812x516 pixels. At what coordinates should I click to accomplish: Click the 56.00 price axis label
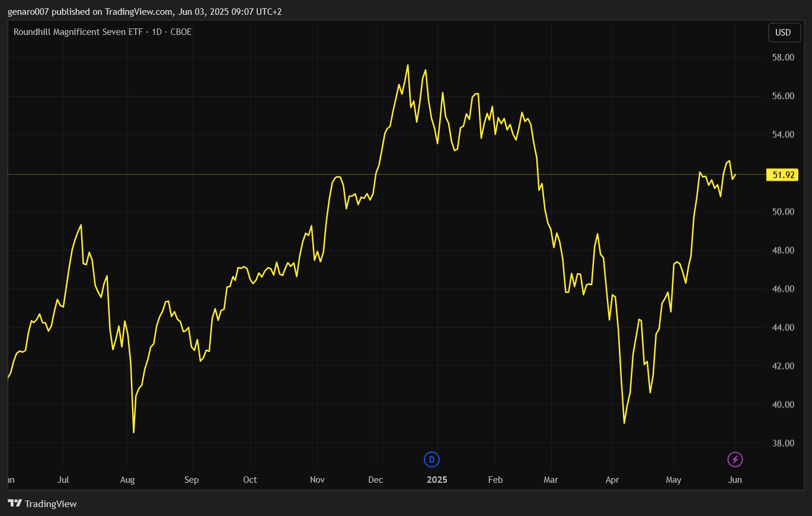coord(784,96)
